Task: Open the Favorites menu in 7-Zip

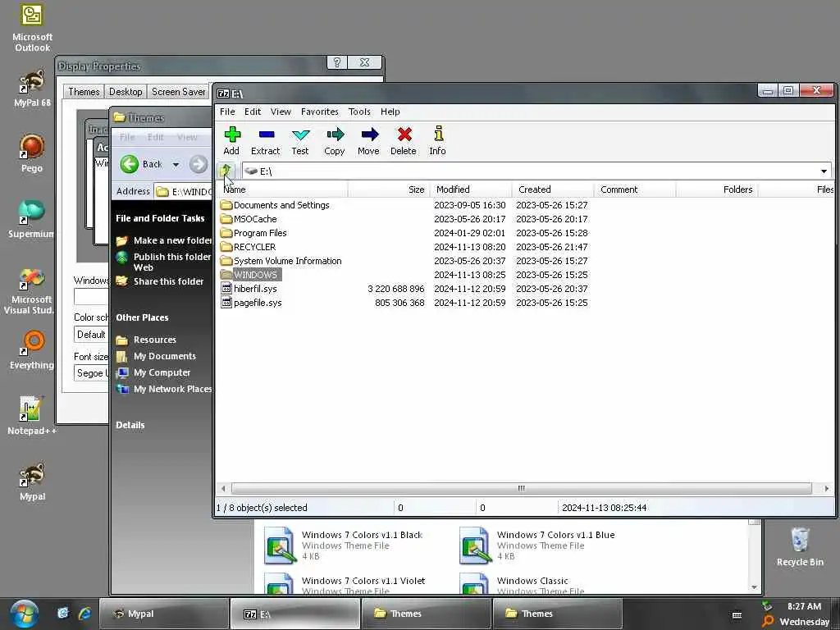Action: pyautogui.click(x=319, y=112)
